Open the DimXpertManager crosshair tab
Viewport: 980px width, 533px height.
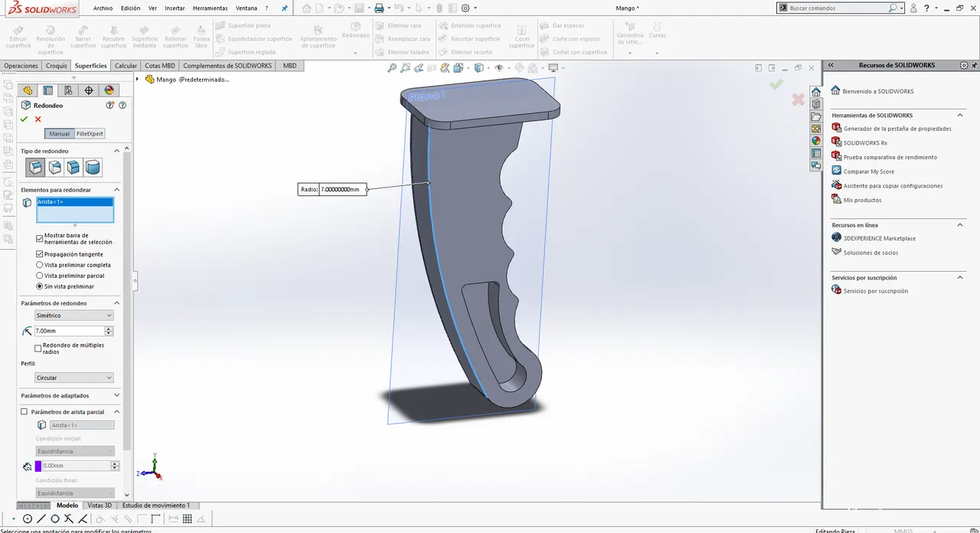pyautogui.click(x=89, y=90)
